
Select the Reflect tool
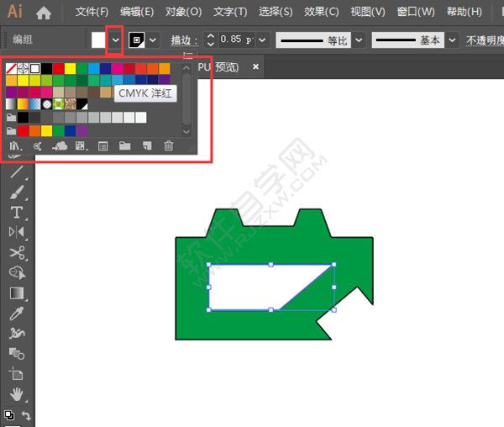pyautogui.click(x=17, y=232)
